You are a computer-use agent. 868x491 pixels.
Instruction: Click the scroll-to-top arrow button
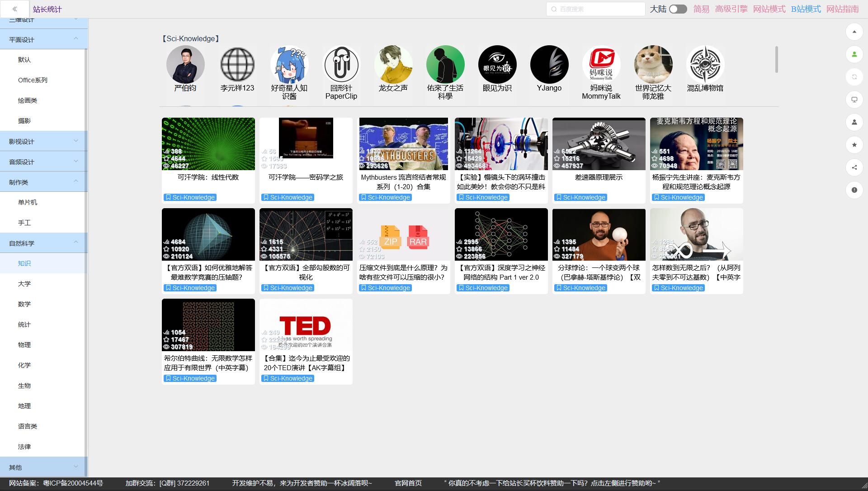point(854,32)
